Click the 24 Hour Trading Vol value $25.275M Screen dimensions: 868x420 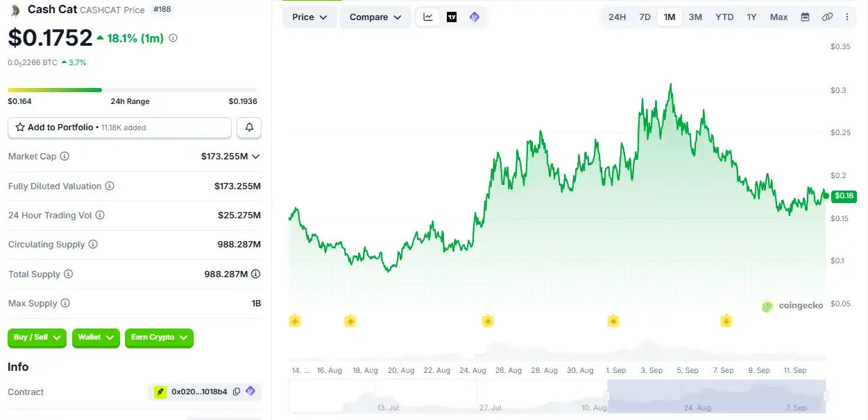pyautogui.click(x=239, y=216)
